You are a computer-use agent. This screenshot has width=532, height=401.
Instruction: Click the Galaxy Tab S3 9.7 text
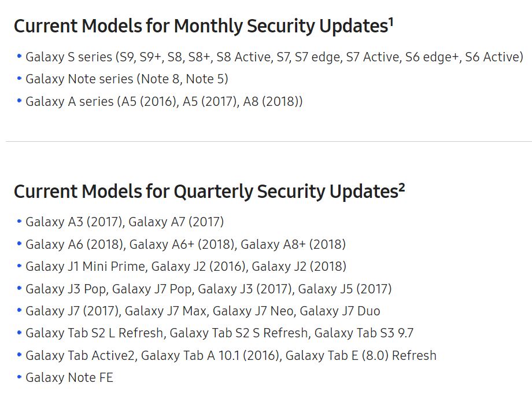point(364,333)
